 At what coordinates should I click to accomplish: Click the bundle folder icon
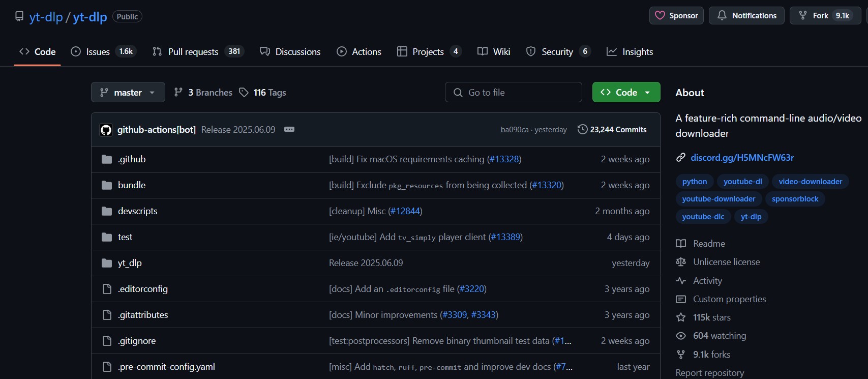(107, 185)
